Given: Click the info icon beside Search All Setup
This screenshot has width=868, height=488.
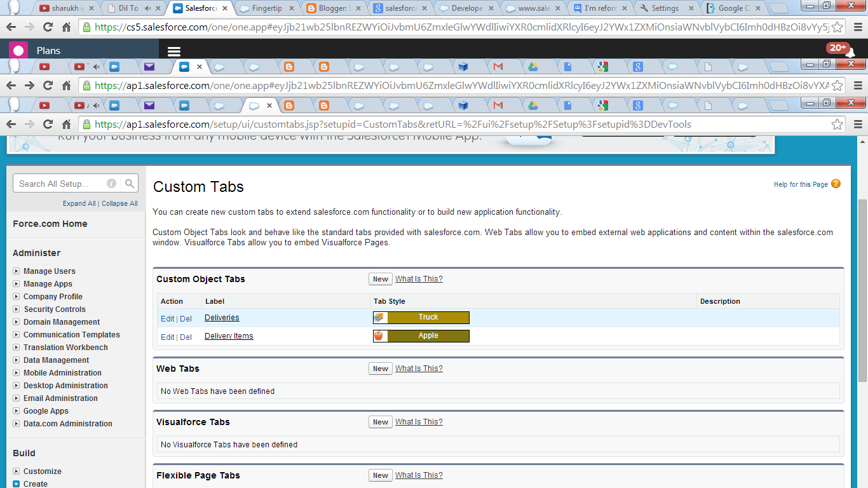Looking at the screenshot, I should pos(111,183).
